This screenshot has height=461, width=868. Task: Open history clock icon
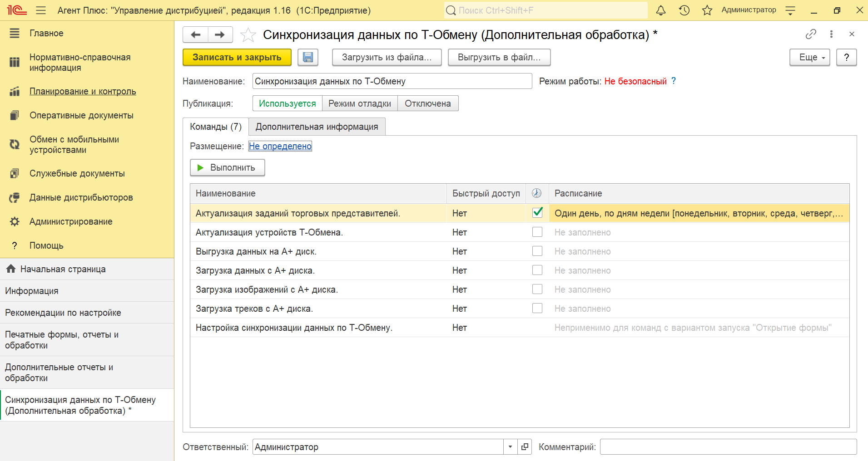(x=684, y=10)
